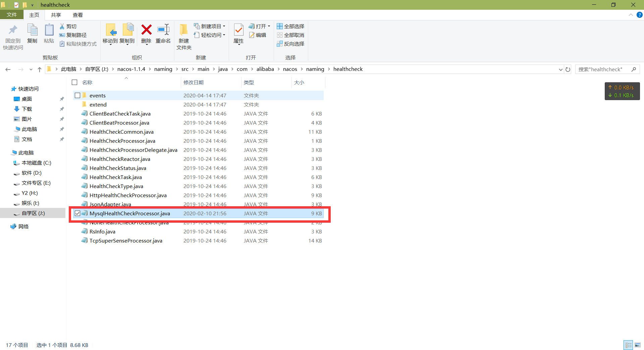The height and width of the screenshot is (350, 644).
Task: Select HealthCheckCommon.java file
Action: [x=121, y=132]
